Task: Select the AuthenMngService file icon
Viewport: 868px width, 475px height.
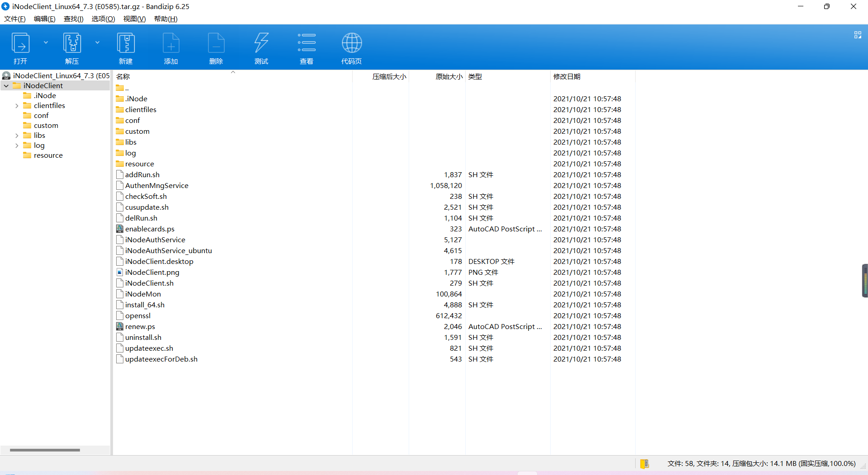Action: click(x=120, y=185)
